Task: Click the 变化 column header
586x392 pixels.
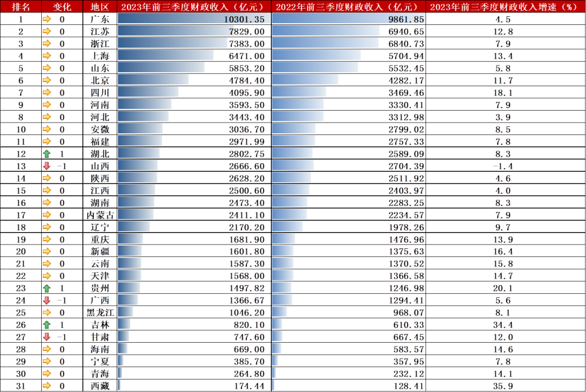Action: click(62, 7)
